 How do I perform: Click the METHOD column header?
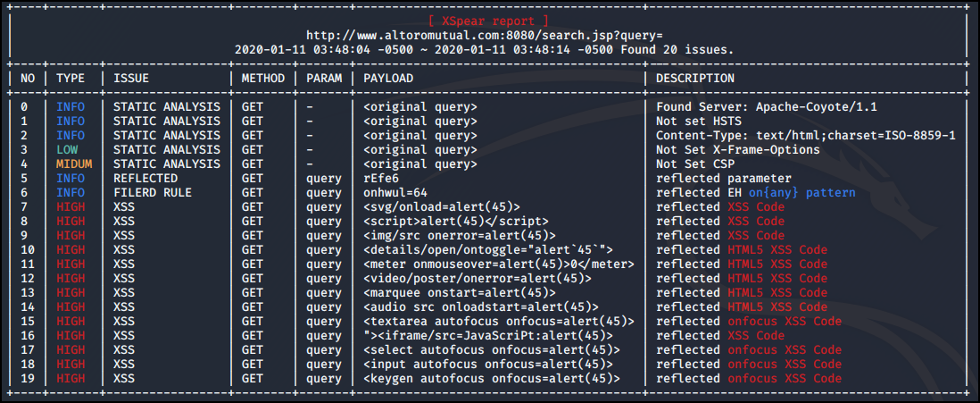263,79
